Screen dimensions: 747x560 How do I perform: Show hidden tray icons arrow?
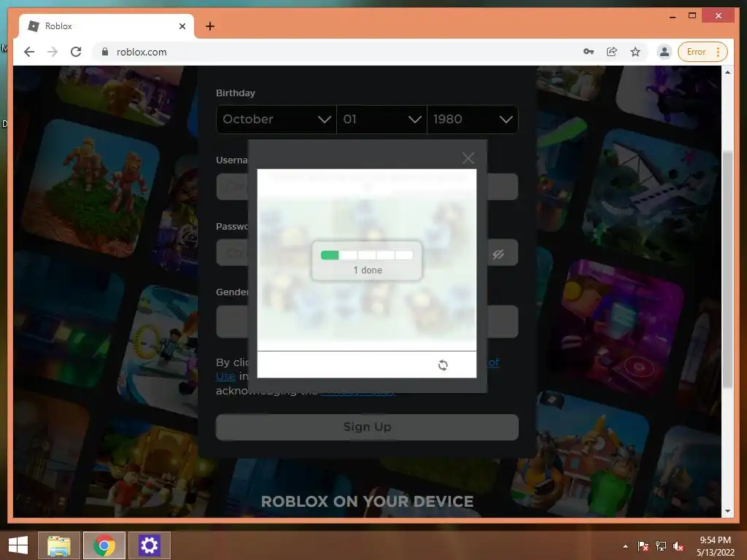(625, 546)
